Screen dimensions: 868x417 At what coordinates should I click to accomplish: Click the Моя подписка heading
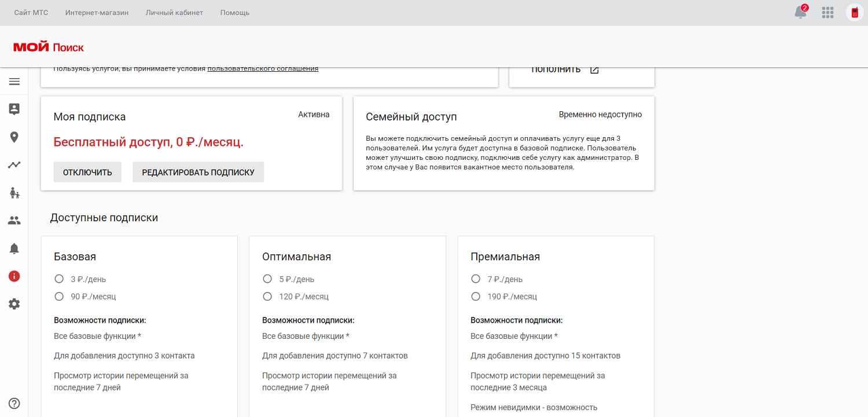90,117
